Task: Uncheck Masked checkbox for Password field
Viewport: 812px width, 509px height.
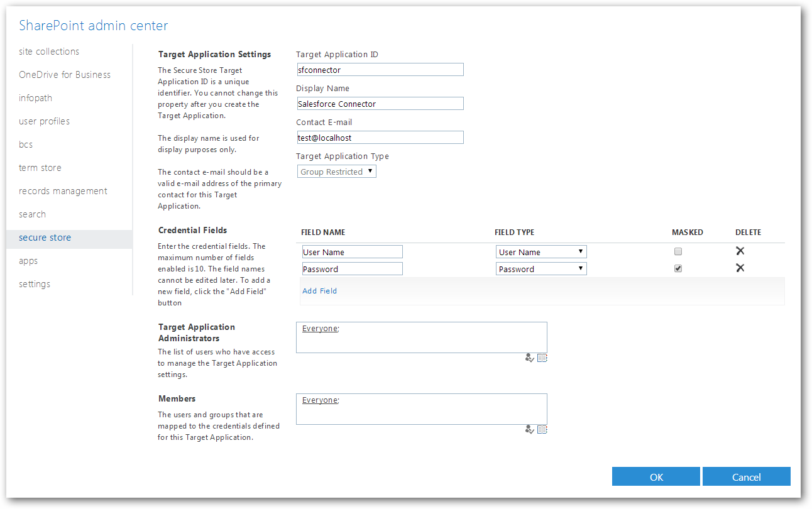Action: [x=678, y=268]
